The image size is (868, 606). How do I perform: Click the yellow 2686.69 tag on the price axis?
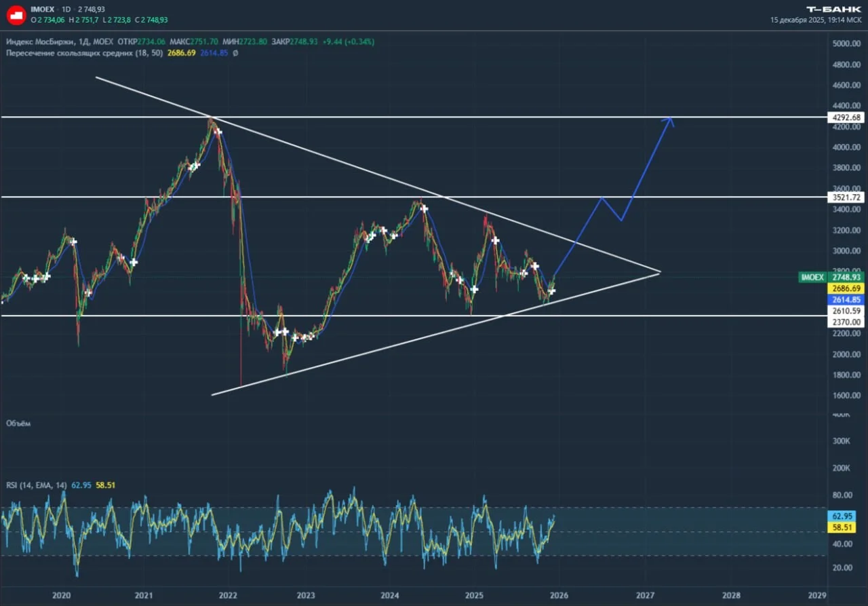(846, 288)
